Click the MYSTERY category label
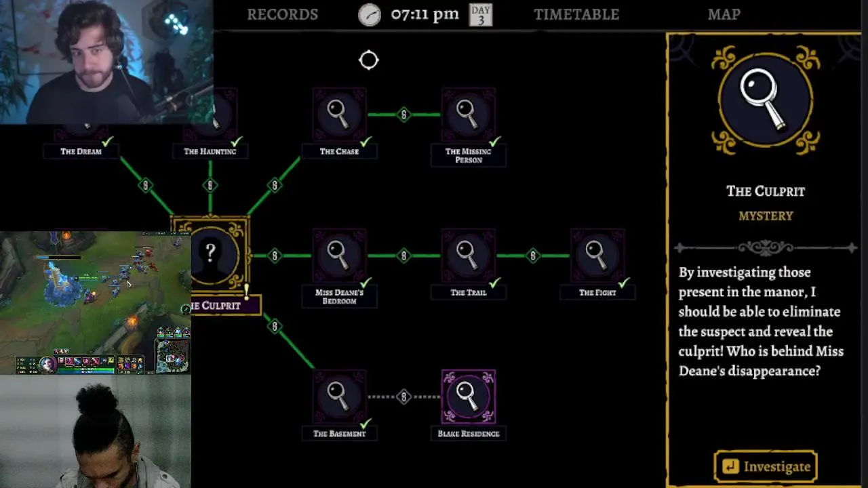This screenshot has width=868, height=488. pyautogui.click(x=766, y=216)
